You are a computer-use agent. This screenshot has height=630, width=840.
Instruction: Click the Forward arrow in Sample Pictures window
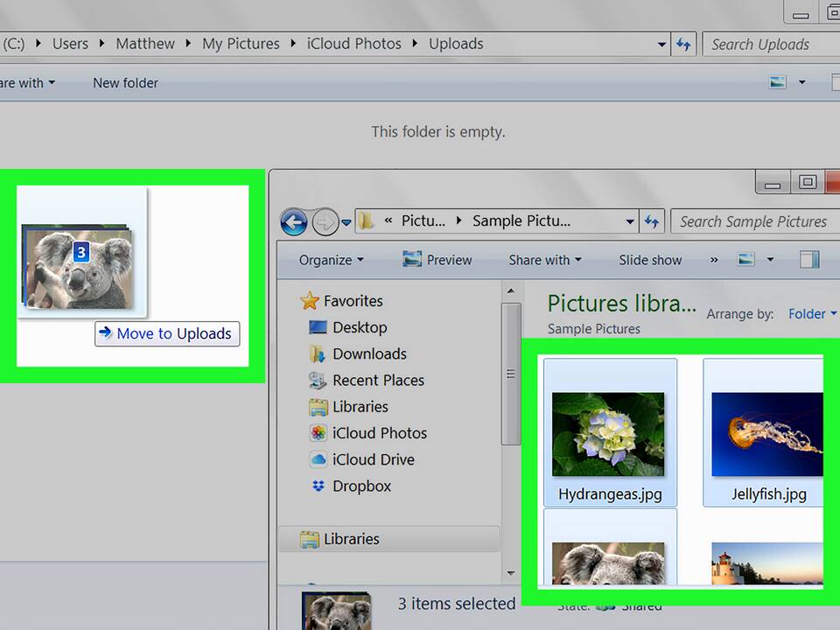pos(325,221)
